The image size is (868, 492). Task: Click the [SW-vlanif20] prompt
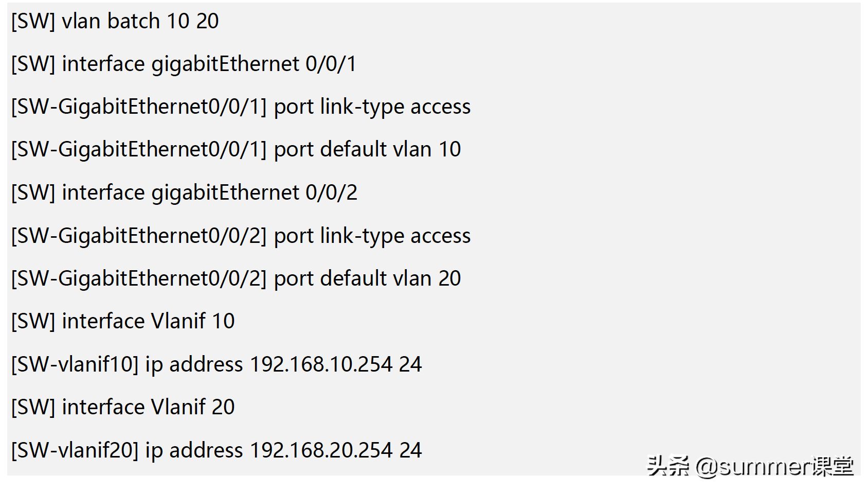(x=75, y=450)
